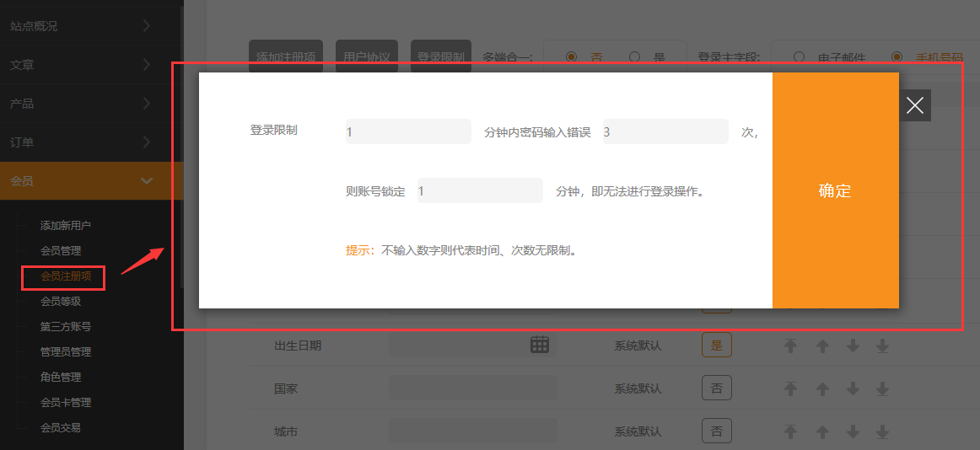
Task: Expand the 站点概况 sidebar section
Action: (92, 26)
